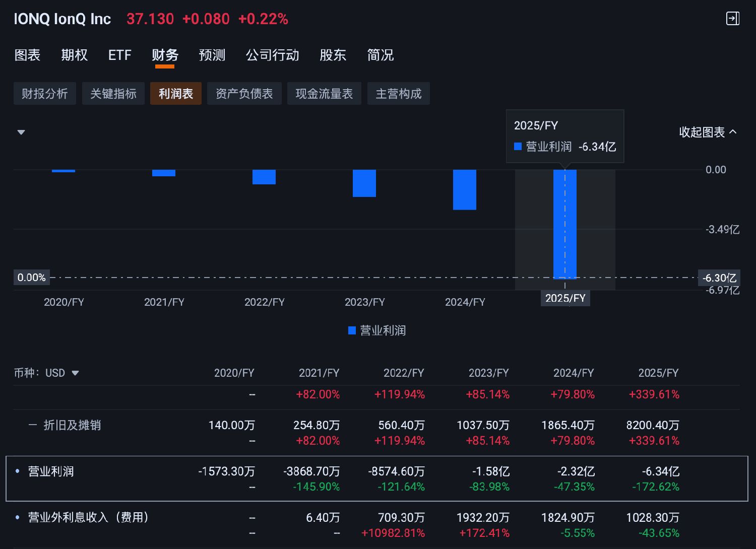Open the 期权 tab
Viewport: 756px width, 549px height.
[x=74, y=55]
